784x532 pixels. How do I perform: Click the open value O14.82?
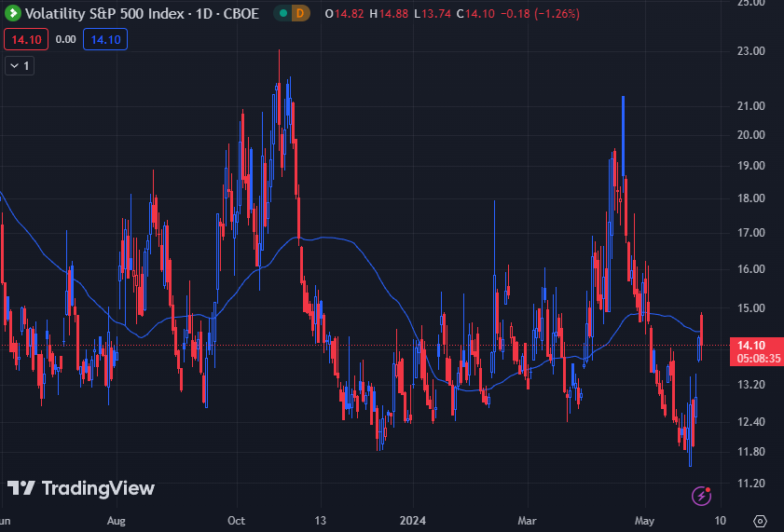pyautogui.click(x=345, y=14)
